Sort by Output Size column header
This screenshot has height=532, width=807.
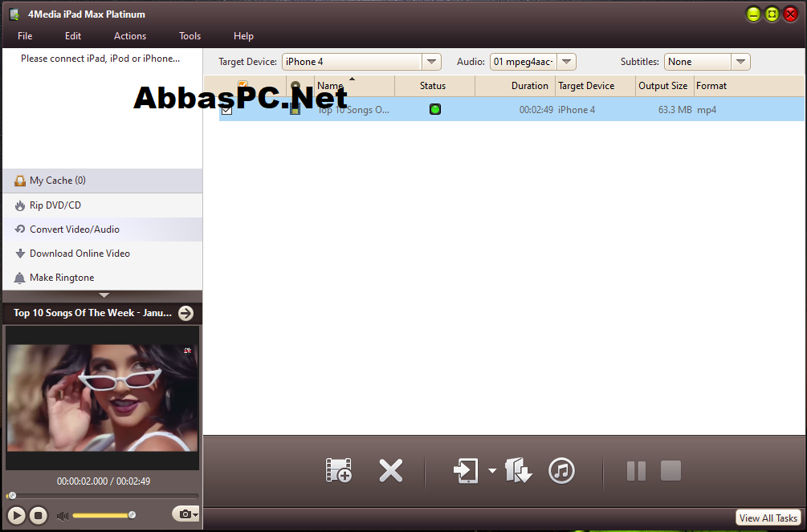[664, 86]
